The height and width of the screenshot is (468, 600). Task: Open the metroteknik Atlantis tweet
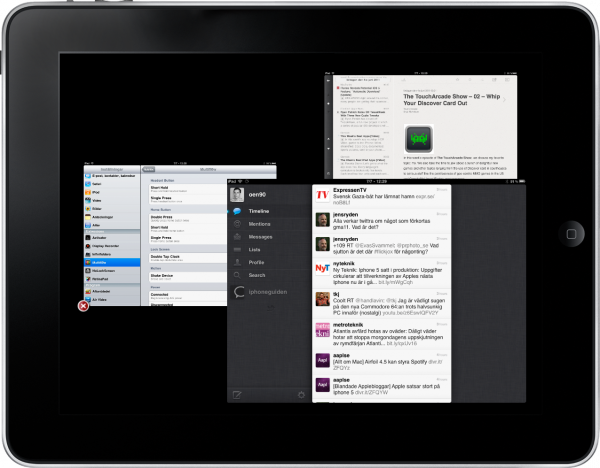382,334
